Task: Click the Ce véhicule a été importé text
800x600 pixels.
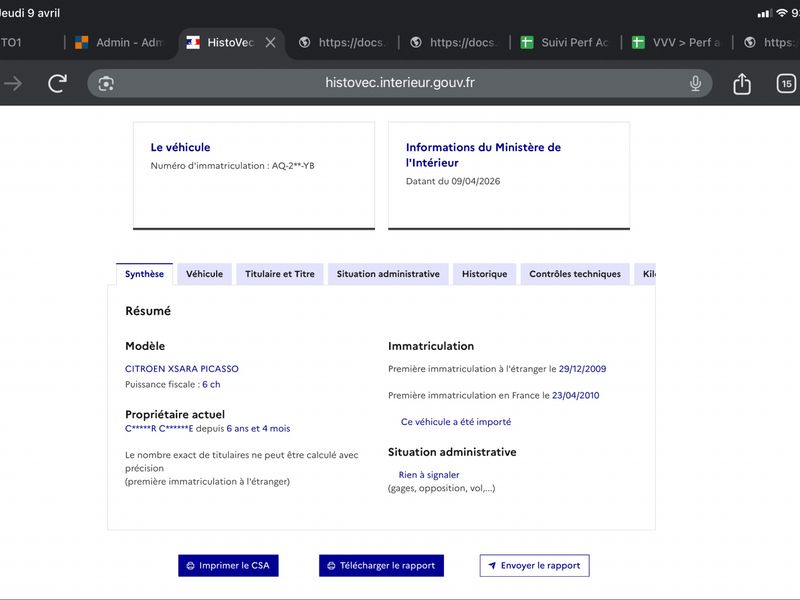Action: click(456, 422)
